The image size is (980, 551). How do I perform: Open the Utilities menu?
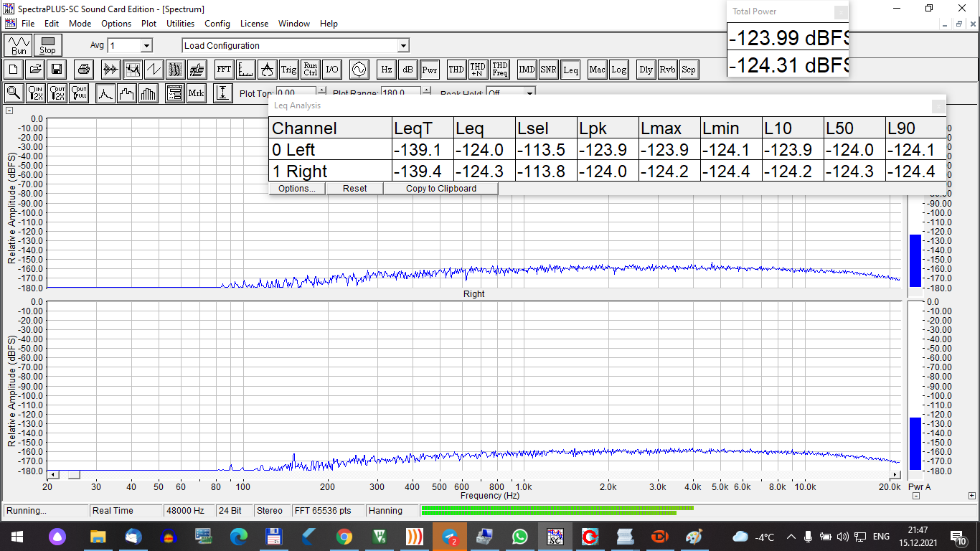coord(180,24)
